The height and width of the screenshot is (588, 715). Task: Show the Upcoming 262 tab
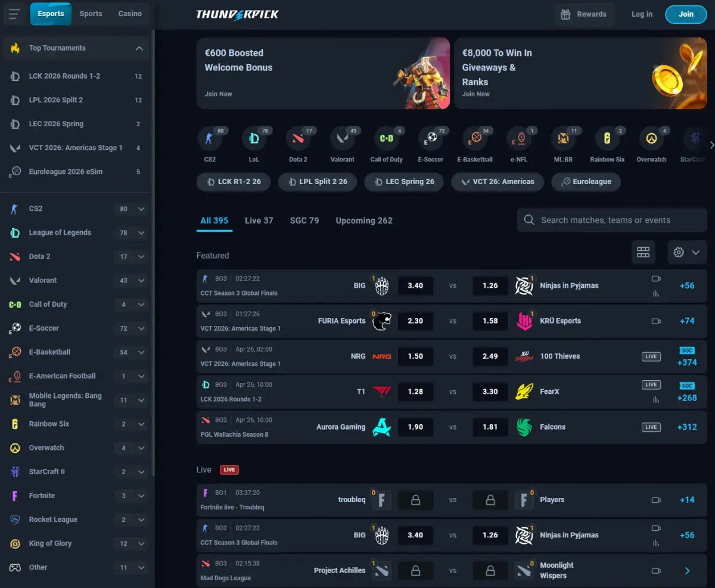(x=364, y=220)
